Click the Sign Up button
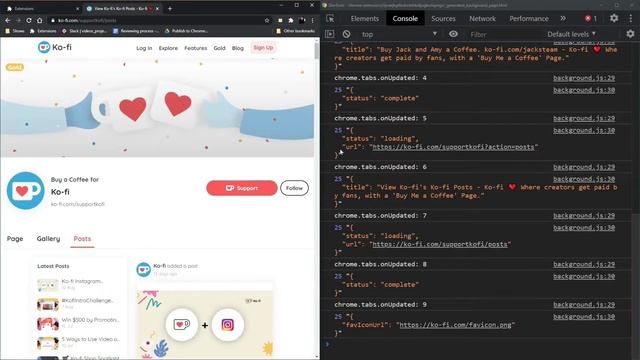Screen dimensions: 640x360 (x=263, y=48)
